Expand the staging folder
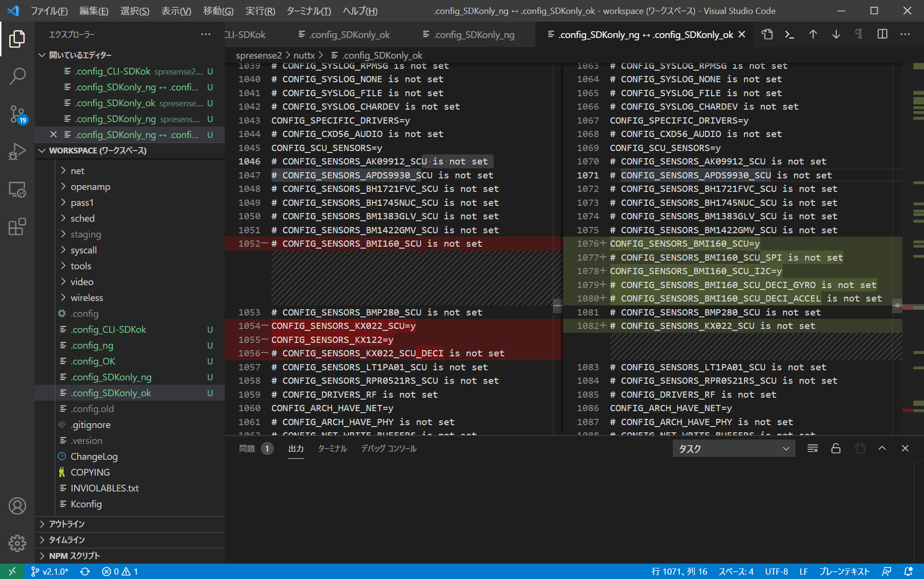Viewport: 924px width, 579px height. (86, 234)
